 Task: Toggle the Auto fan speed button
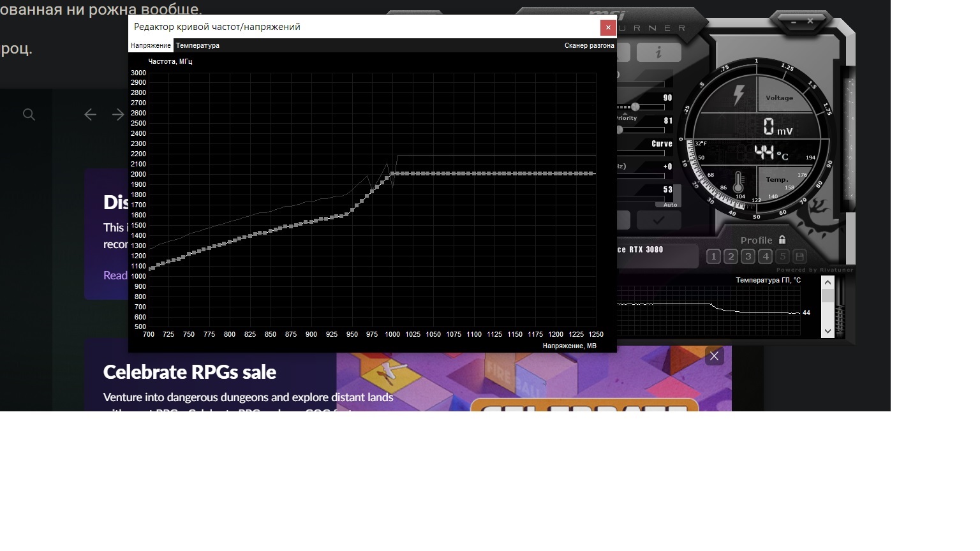[670, 205]
